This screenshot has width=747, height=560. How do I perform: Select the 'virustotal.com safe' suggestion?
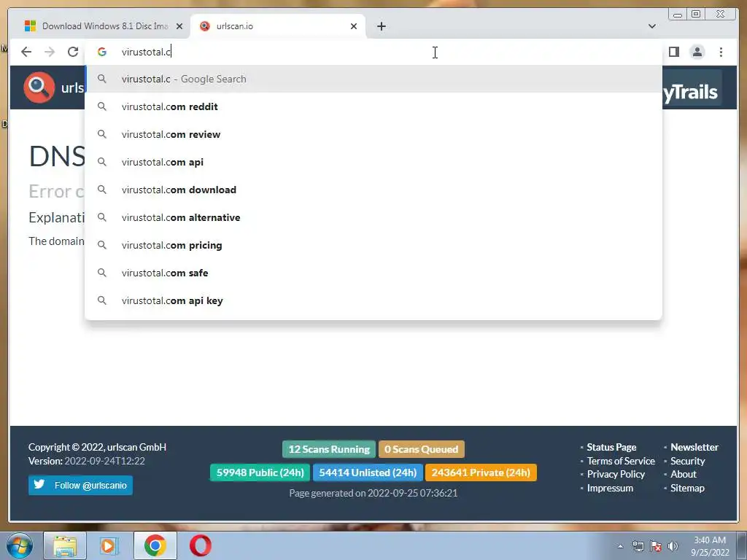(x=373, y=273)
